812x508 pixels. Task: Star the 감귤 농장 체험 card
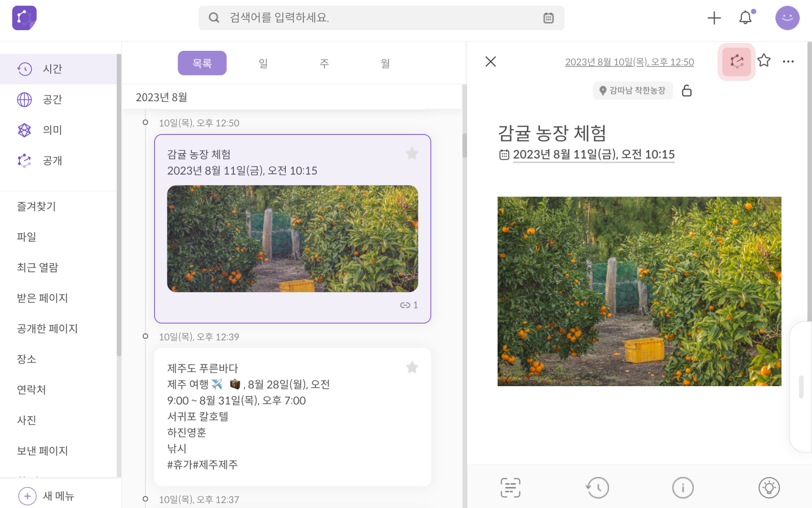pos(412,154)
